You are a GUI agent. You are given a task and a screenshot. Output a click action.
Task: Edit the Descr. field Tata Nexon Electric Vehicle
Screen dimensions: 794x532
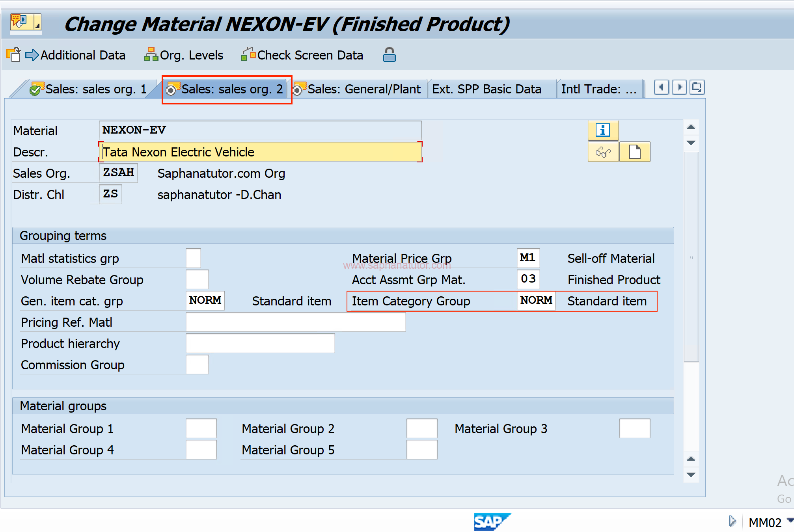(x=260, y=152)
